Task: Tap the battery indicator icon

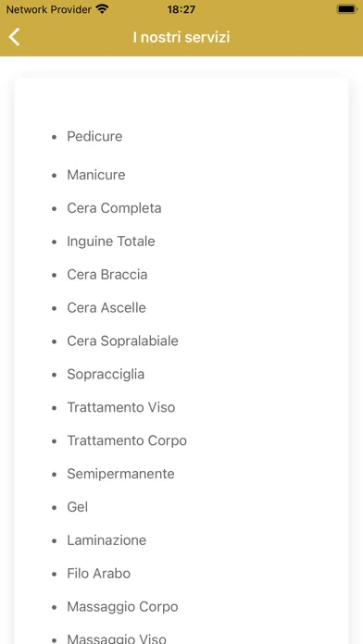Action: 346,9
